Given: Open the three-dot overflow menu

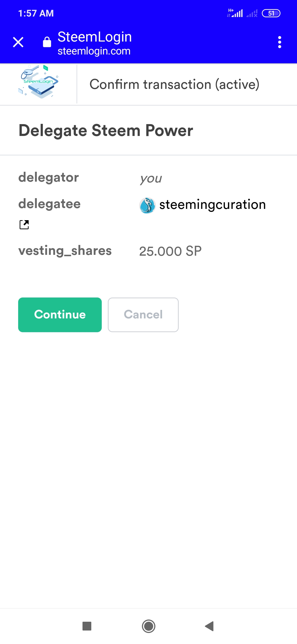Looking at the screenshot, I should [279, 42].
